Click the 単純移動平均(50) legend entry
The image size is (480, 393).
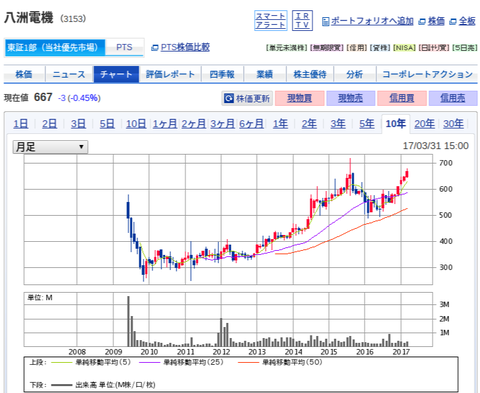coord(280,362)
